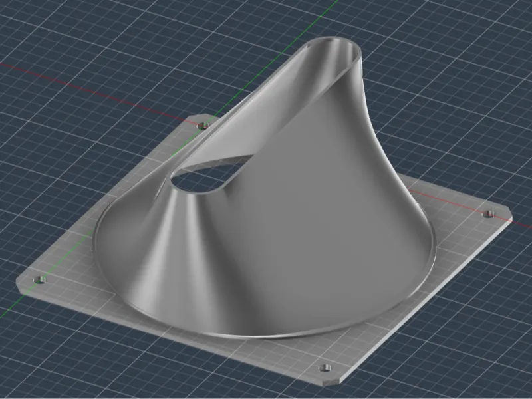
Task: Pick the oval outlet rim at the funnel top
Action: click(x=334, y=51)
